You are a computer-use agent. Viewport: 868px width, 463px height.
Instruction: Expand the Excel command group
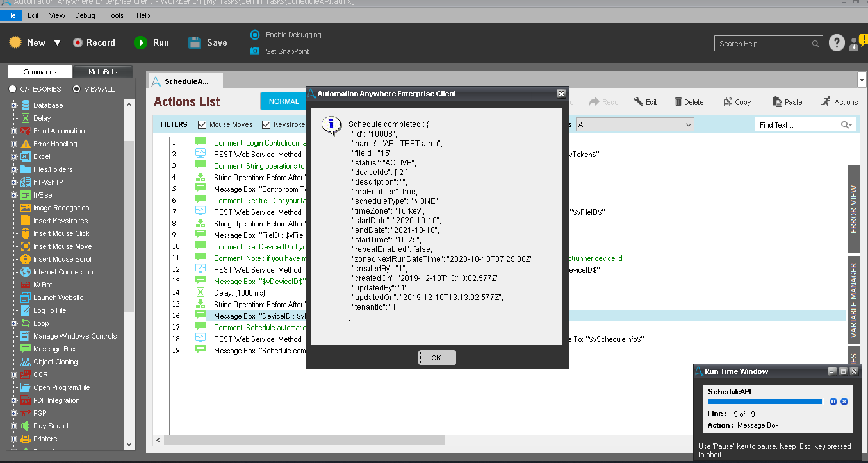coord(13,156)
